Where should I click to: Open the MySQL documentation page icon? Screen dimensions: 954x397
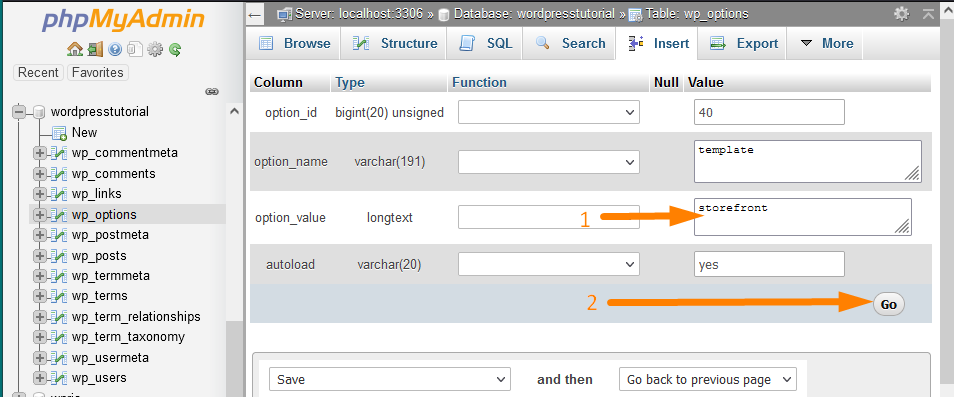coord(134,49)
